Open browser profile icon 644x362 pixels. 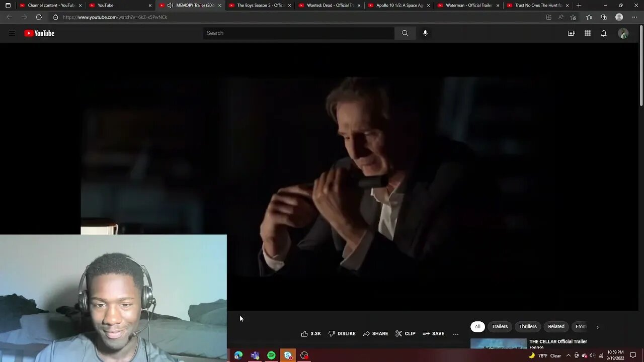coord(619,17)
